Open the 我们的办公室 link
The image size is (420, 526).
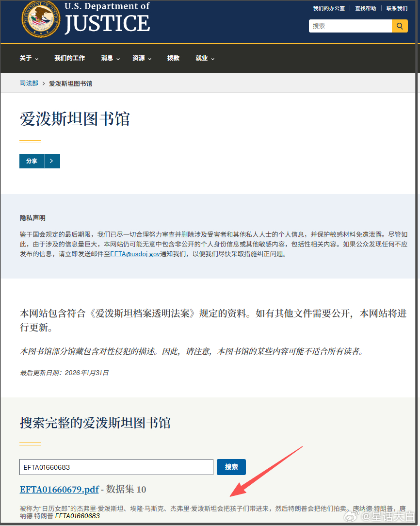click(329, 8)
